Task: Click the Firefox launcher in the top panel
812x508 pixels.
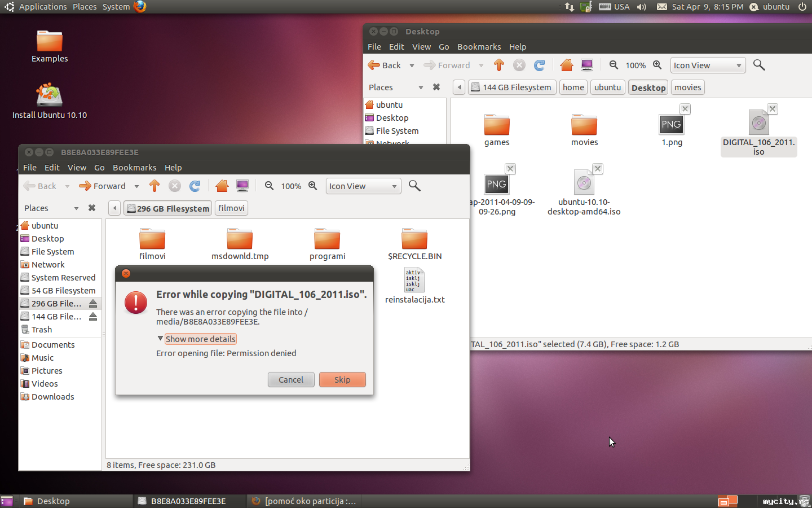Action: pyautogui.click(x=140, y=6)
